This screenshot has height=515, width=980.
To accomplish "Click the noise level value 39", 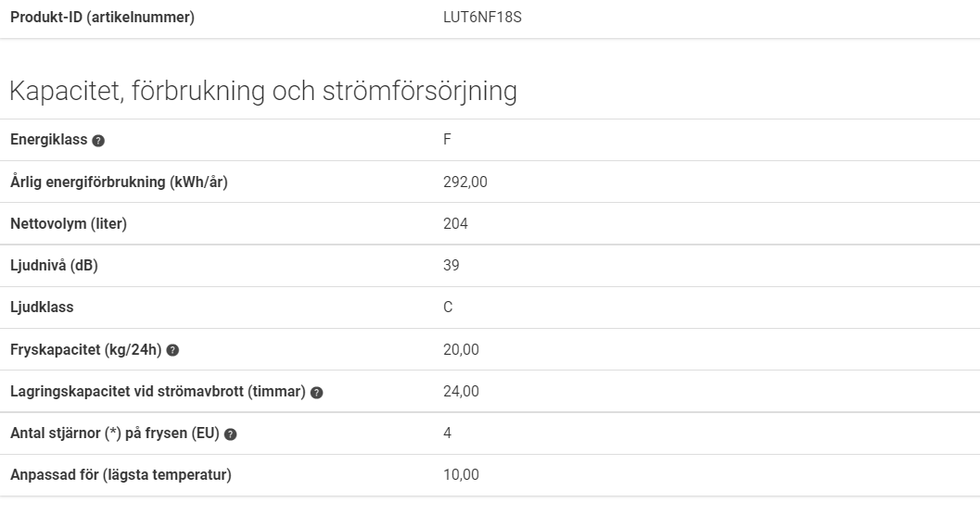I will click(452, 265).
